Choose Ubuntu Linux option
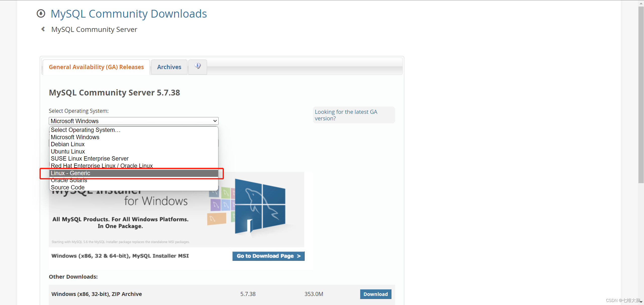The height and width of the screenshot is (305, 644). 68,151
